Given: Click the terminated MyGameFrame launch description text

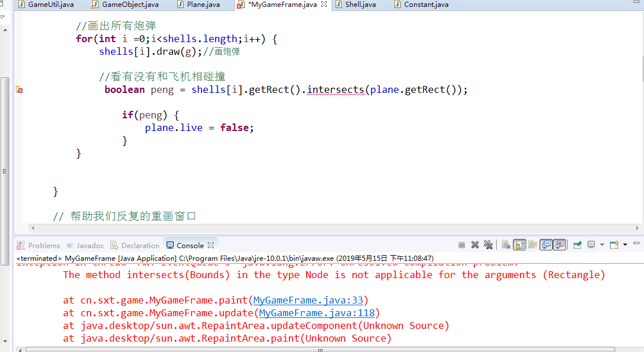Looking at the screenshot, I should [x=225, y=258].
